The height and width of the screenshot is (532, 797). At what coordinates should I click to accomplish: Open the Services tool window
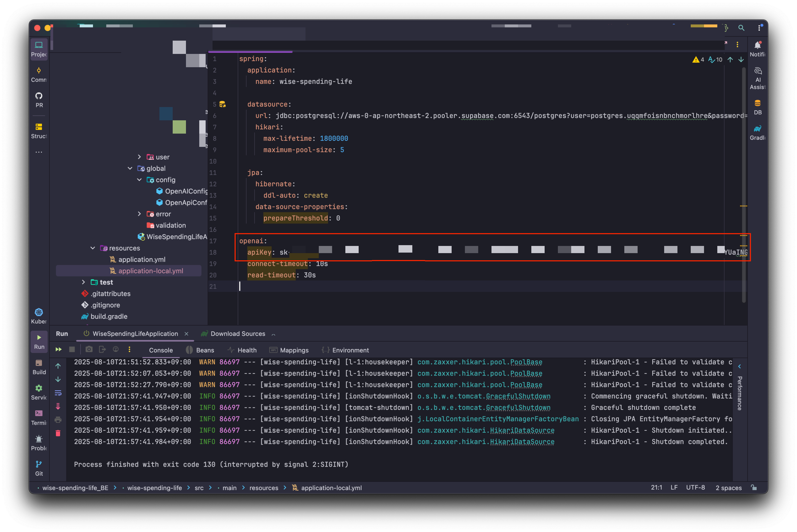click(x=39, y=393)
